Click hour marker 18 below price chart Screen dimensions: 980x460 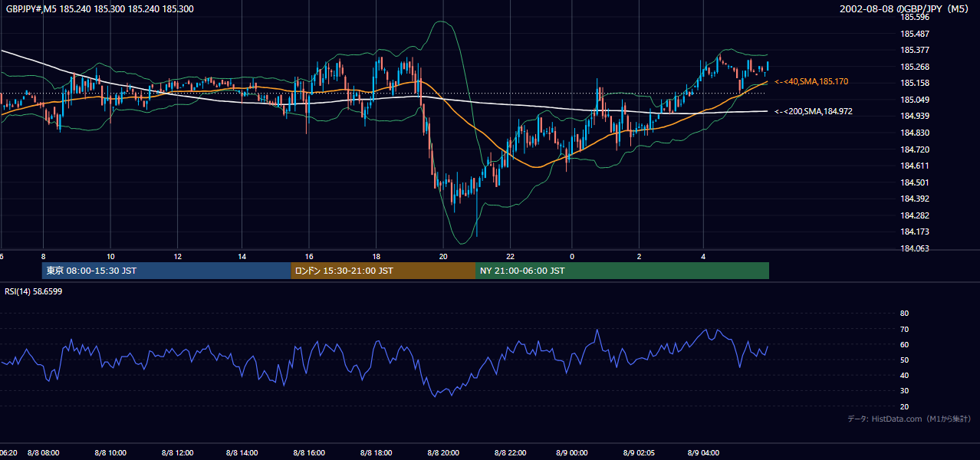tap(377, 256)
